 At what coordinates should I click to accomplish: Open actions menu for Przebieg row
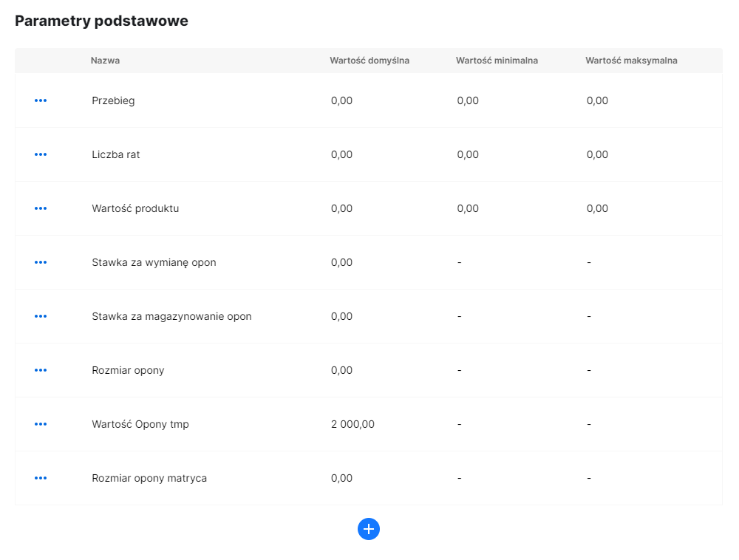click(x=41, y=100)
